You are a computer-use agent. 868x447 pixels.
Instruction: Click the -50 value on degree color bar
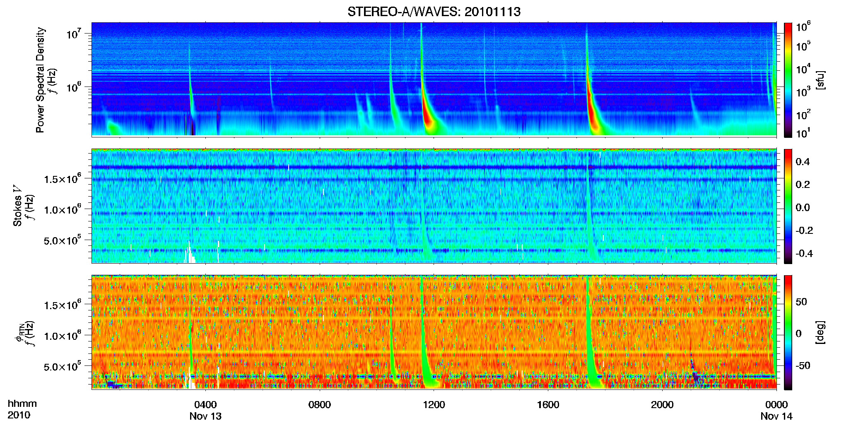[803, 365]
